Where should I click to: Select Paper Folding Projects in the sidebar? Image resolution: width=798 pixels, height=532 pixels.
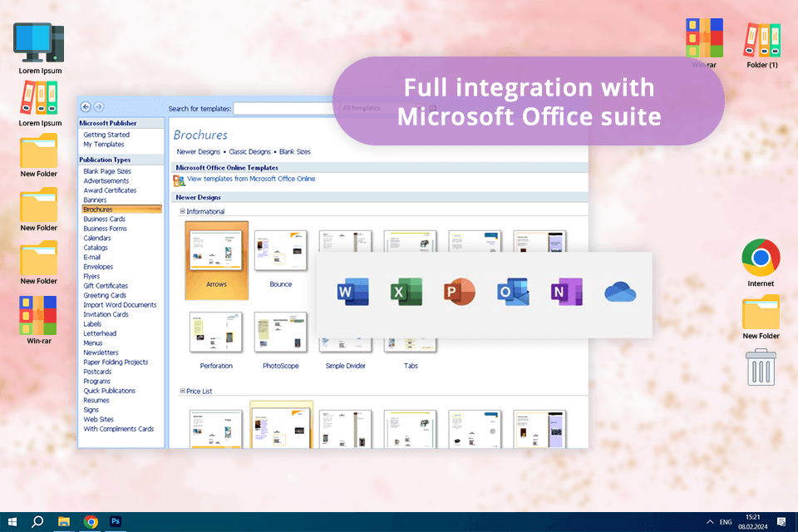(x=116, y=362)
